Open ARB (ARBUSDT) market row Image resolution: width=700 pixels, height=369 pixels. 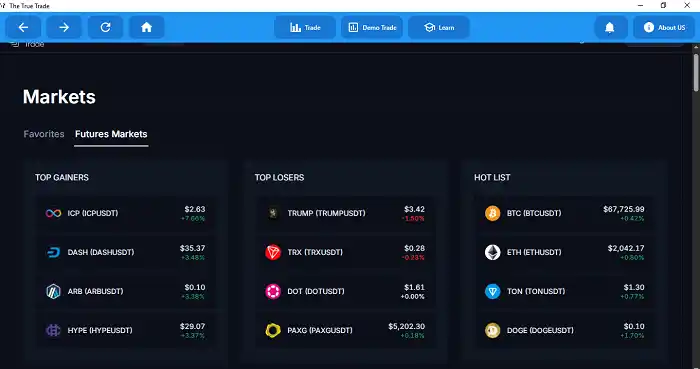tap(126, 291)
